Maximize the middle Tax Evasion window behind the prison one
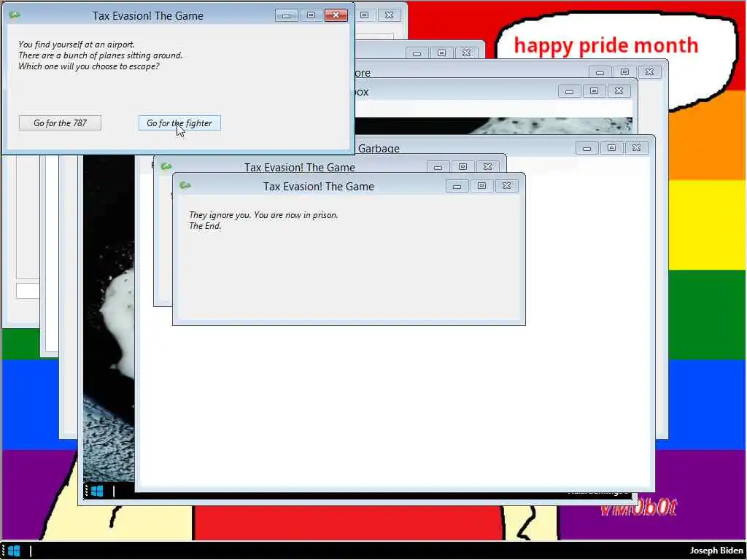This screenshot has width=747, height=560. (x=462, y=167)
